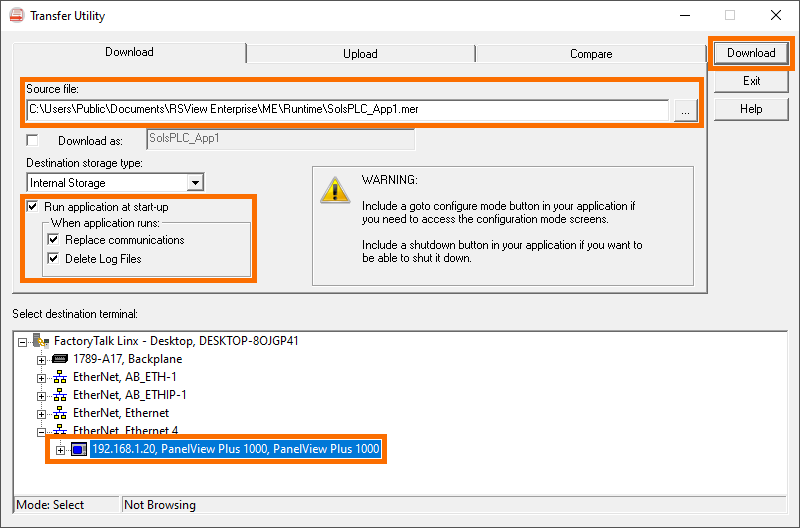
Task: Minimize the Transfer Utility window
Action: click(685, 15)
